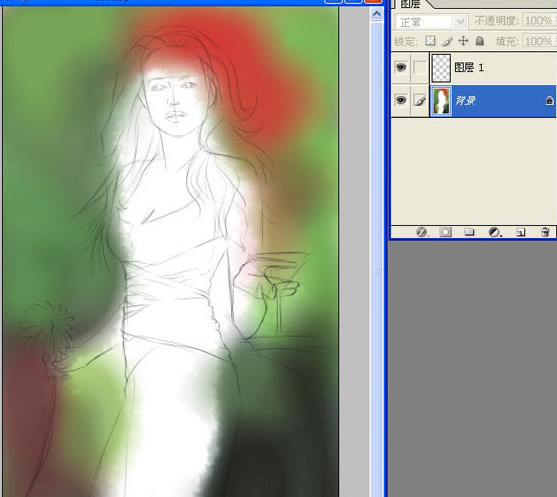The width and height of the screenshot is (557, 497).
Task: Click the lock all padlock icon
Action: pyautogui.click(x=480, y=41)
